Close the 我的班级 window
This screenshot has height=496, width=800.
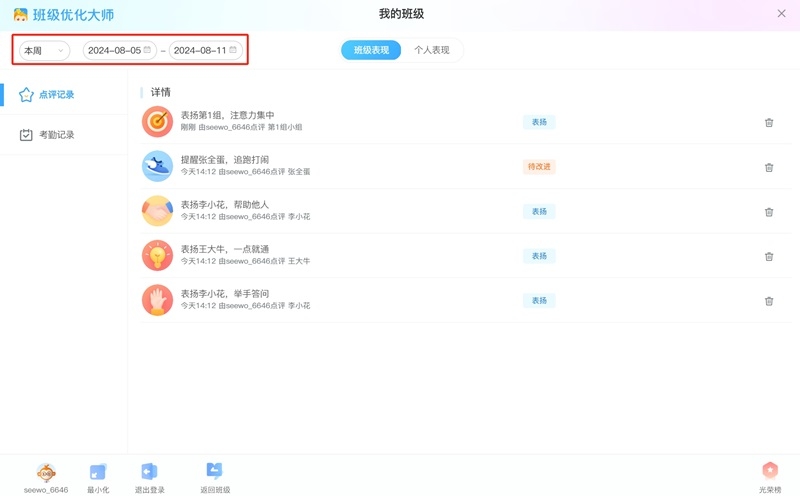[781, 14]
